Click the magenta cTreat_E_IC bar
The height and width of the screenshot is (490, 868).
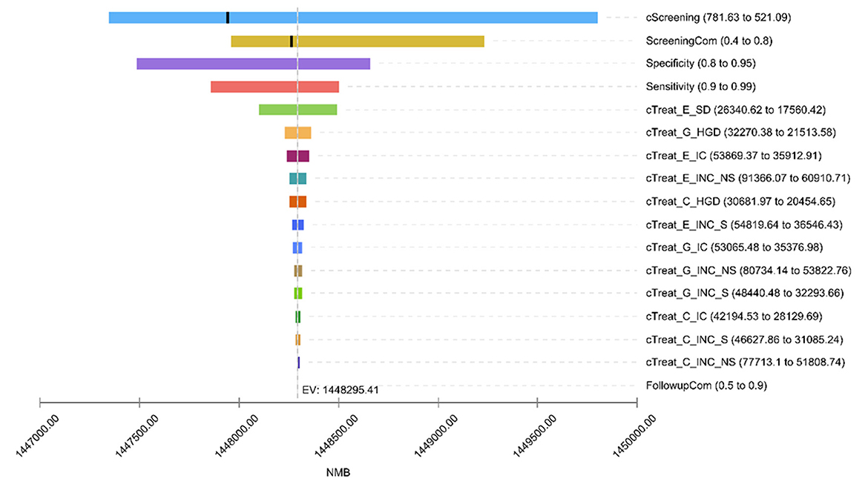click(297, 156)
